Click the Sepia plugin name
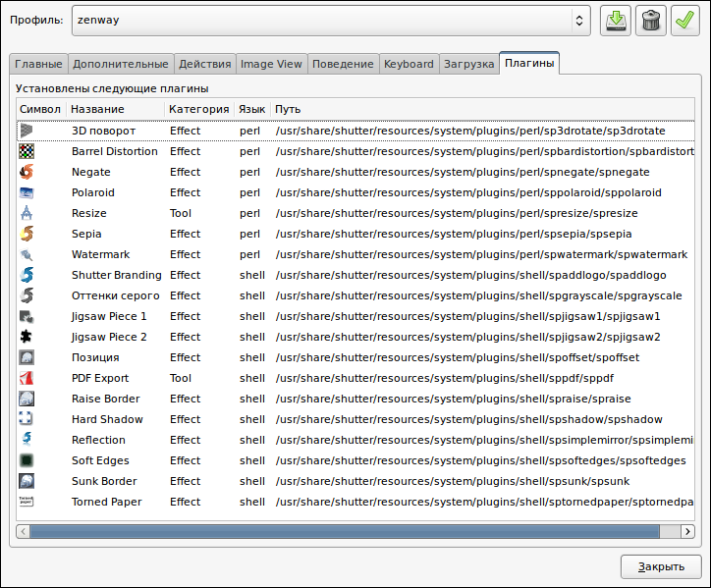The image size is (711, 588). pos(86,234)
